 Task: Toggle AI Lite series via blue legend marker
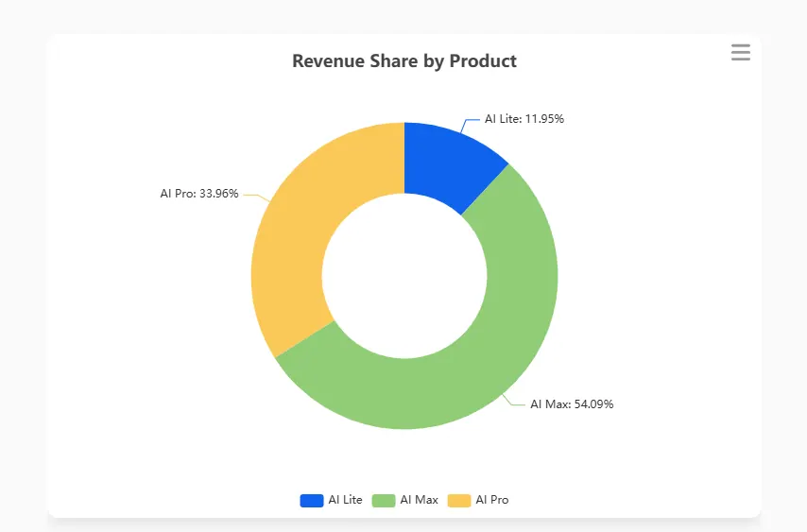[311, 500]
